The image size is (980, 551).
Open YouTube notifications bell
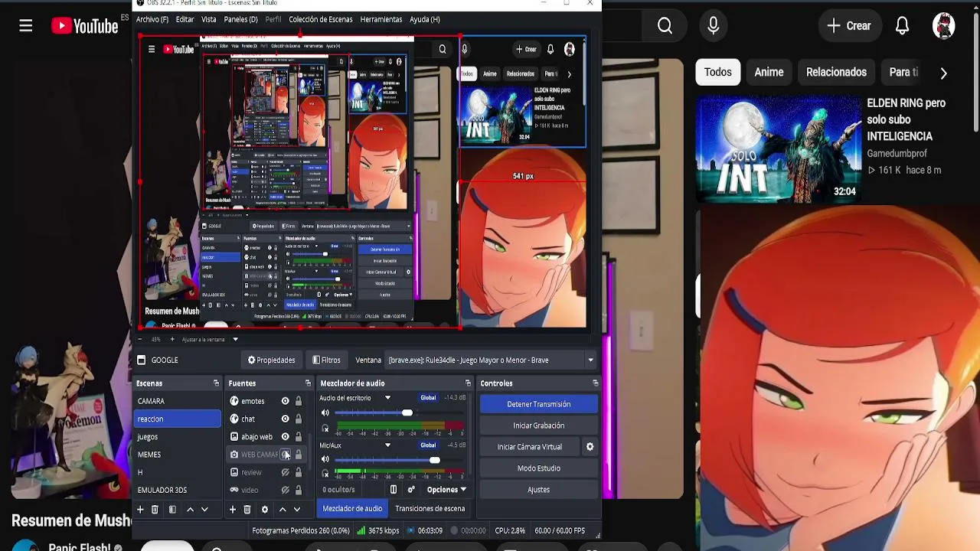click(x=902, y=26)
